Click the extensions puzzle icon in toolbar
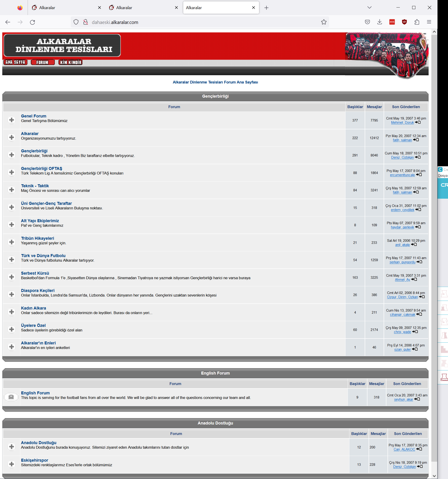Screen dimensions: 448x479 (x=417, y=22)
